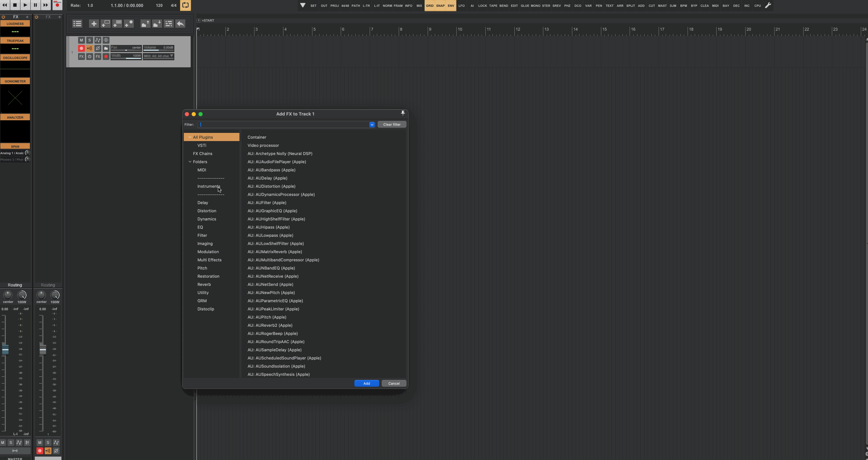This screenshot has height=460, width=868.
Task: Click the GLUE toolbar button
Action: click(x=525, y=5)
